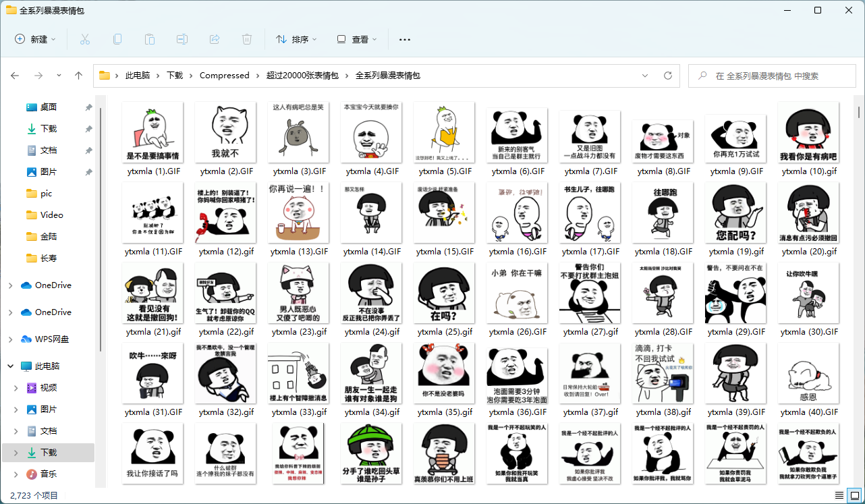This screenshot has width=865, height=504.
Task: Open the 新建 dropdown menu
Action: [x=35, y=39]
